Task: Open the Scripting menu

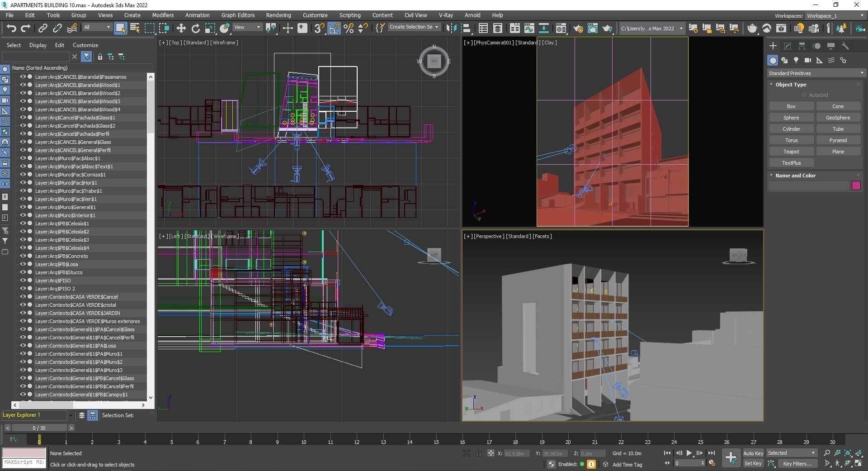Action: tap(350, 15)
